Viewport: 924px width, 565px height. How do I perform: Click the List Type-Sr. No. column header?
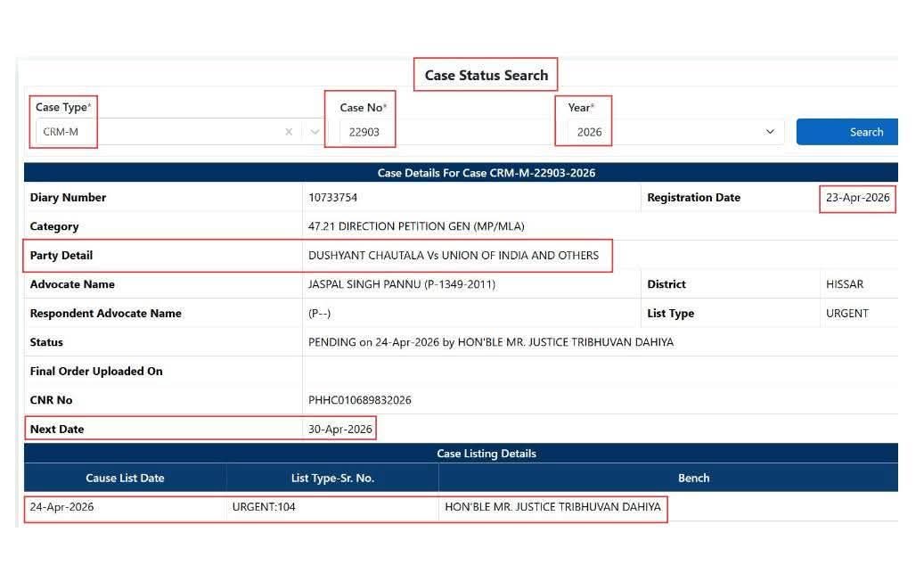[332, 478]
